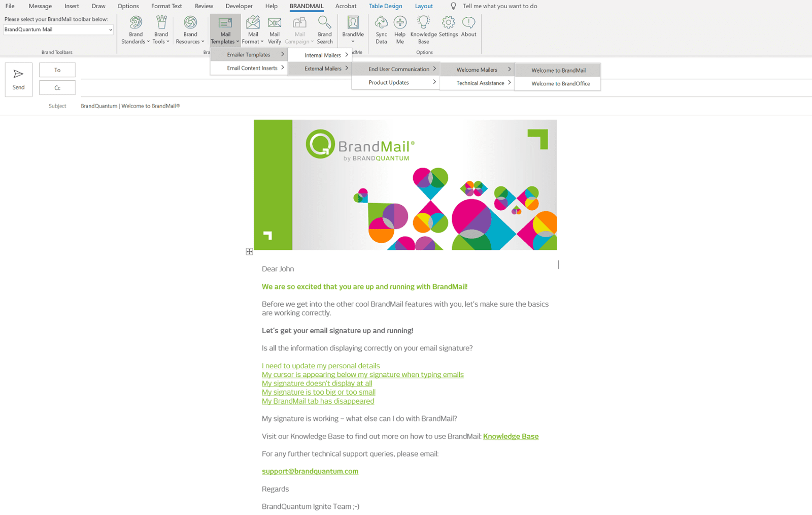The width and height of the screenshot is (812, 515).
Task: Expand Internal Mailers submenu
Action: coord(320,55)
